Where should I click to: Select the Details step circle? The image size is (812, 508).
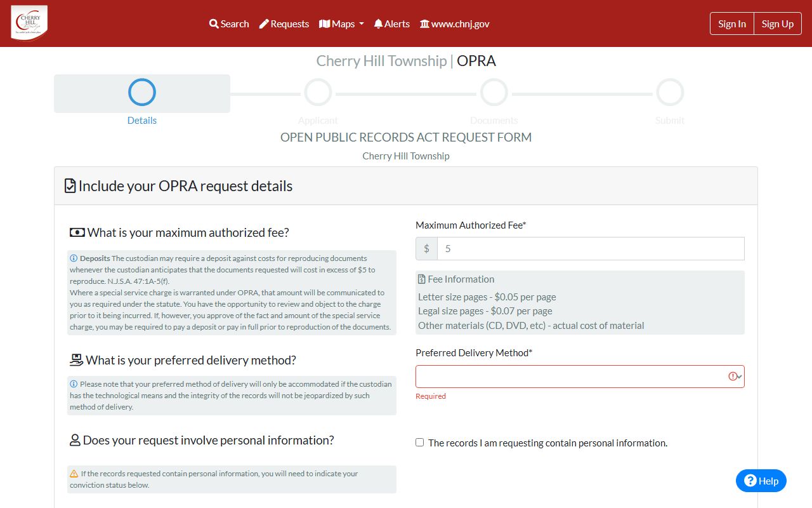(x=142, y=92)
